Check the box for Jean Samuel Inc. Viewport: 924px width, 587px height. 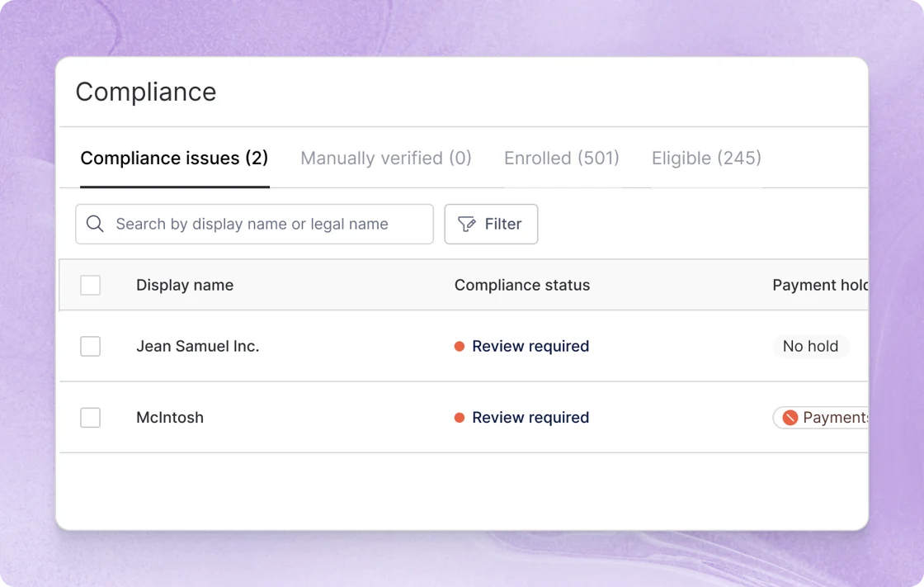(91, 347)
